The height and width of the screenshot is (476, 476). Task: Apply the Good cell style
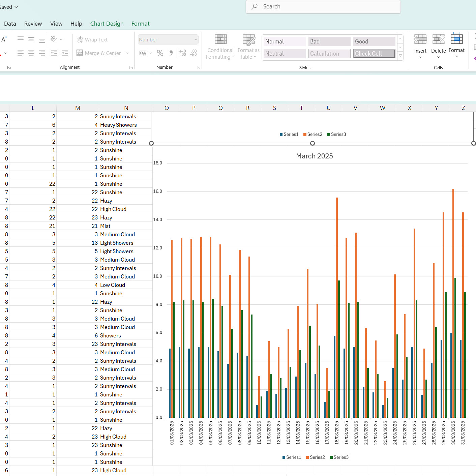[x=374, y=41]
